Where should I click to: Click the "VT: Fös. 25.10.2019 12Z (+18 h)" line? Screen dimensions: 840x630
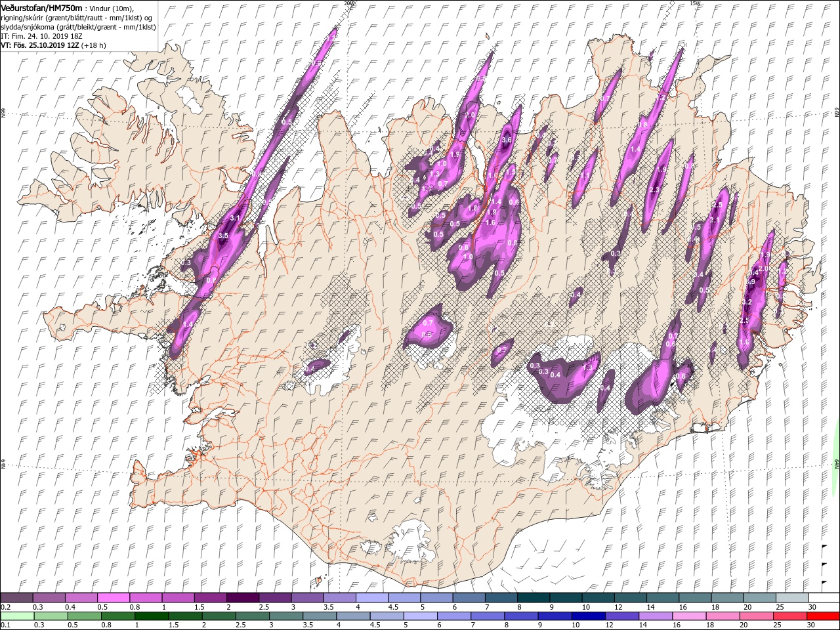coord(54,46)
